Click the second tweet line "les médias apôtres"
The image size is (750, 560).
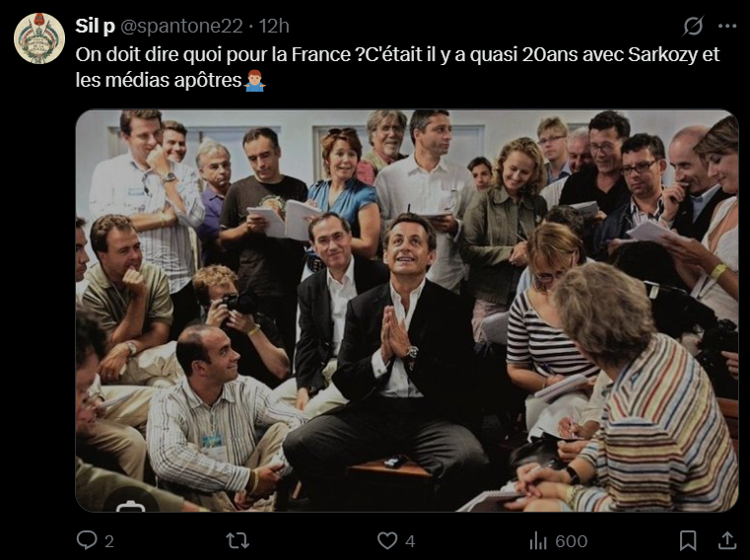[158, 82]
